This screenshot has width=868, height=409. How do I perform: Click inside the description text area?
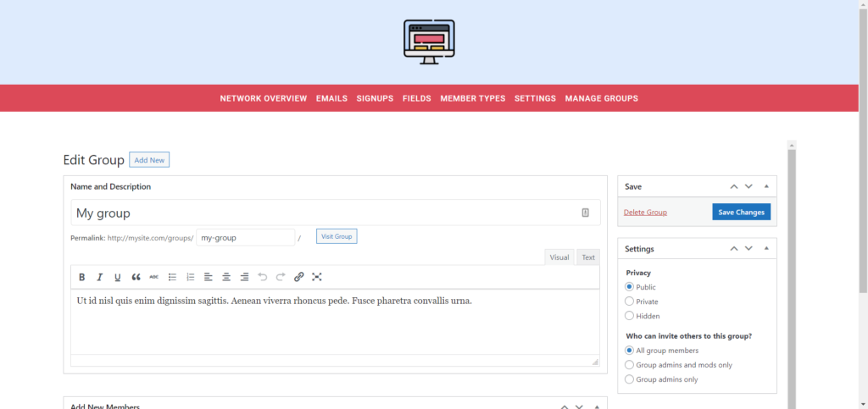pos(335,322)
